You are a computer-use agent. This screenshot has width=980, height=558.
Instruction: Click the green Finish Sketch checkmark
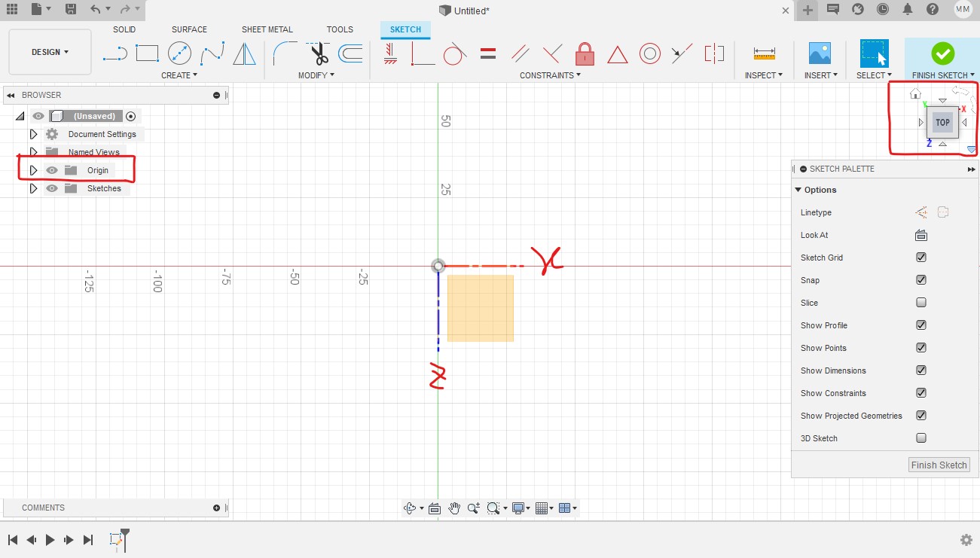coord(942,53)
